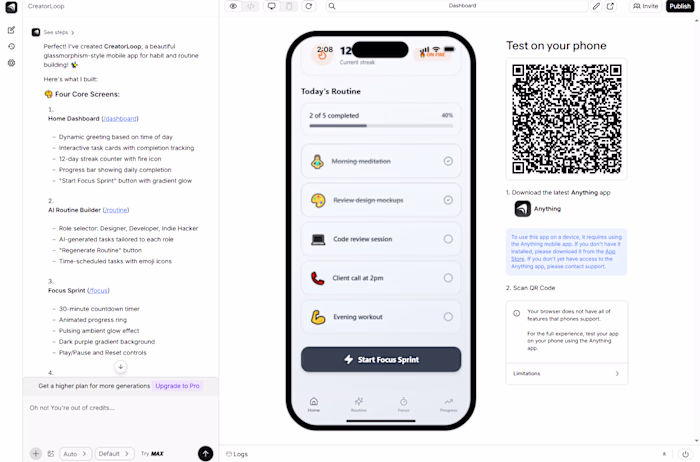Open the Logs panel tab

pos(237,454)
